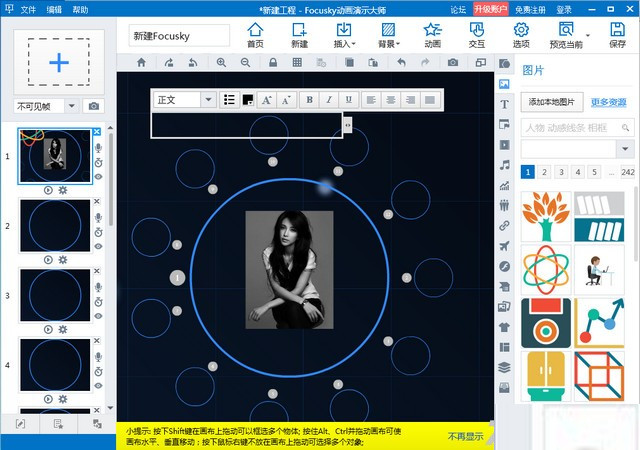The height and width of the screenshot is (450, 640).
Task: Toggle italic formatting in text toolbar
Action: coord(328,100)
